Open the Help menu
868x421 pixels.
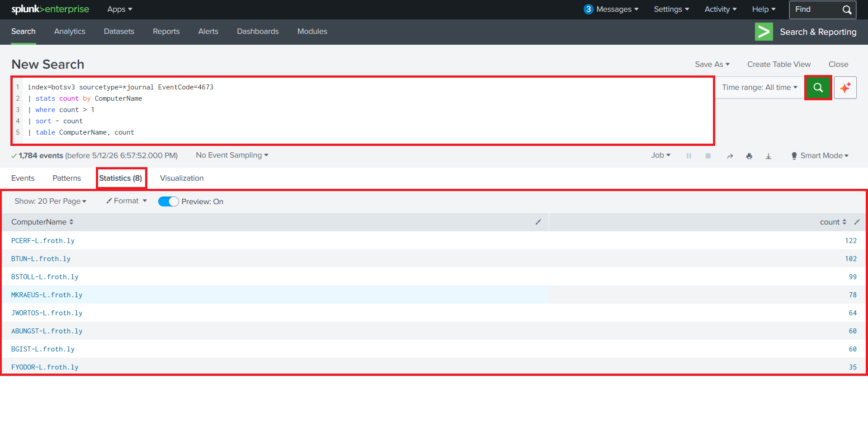click(764, 9)
